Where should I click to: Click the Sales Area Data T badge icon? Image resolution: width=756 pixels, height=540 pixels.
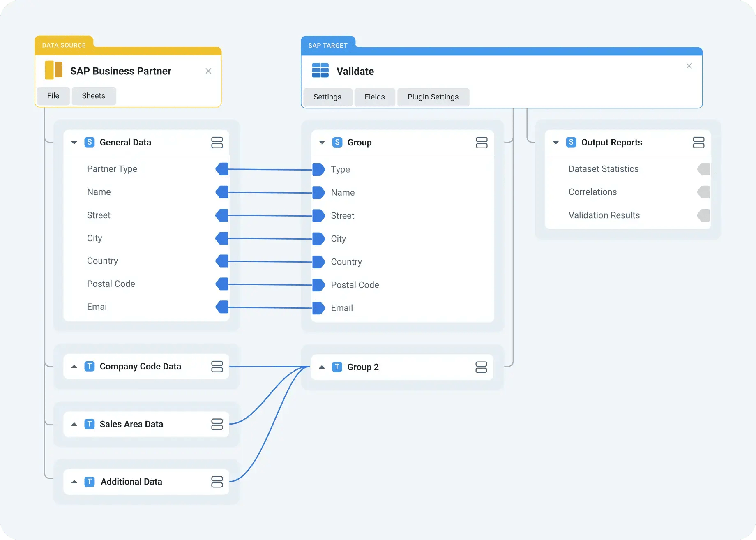(90, 424)
